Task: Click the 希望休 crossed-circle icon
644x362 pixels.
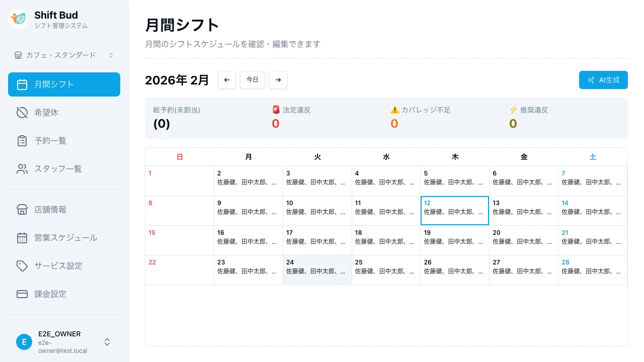Action: tap(22, 113)
